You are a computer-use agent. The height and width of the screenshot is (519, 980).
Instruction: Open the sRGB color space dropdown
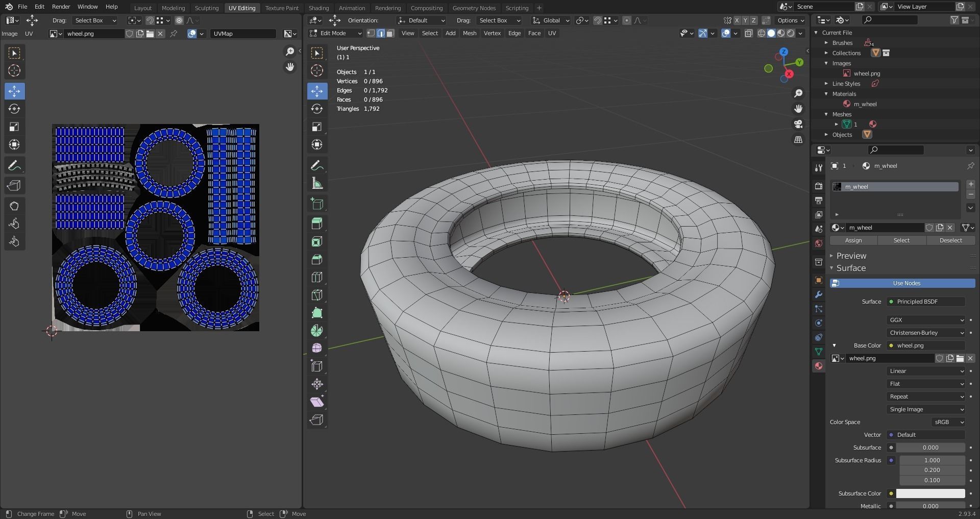click(x=948, y=422)
